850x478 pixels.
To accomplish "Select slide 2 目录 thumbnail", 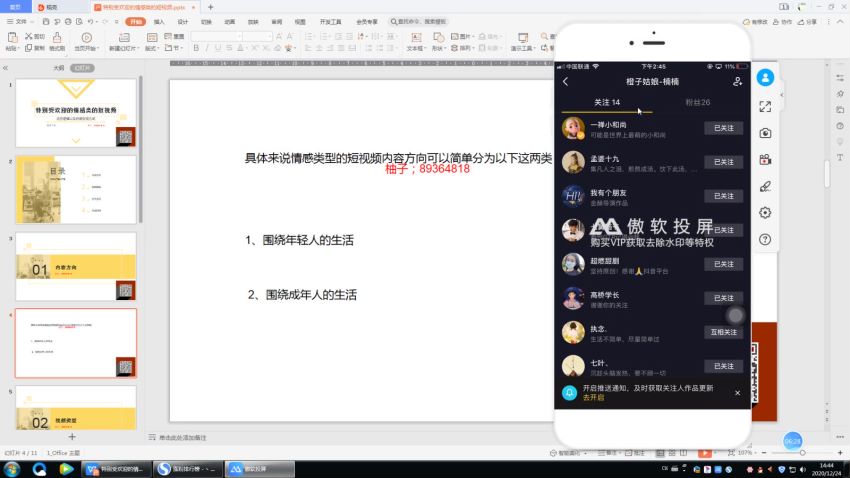I will (x=76, y=190).
